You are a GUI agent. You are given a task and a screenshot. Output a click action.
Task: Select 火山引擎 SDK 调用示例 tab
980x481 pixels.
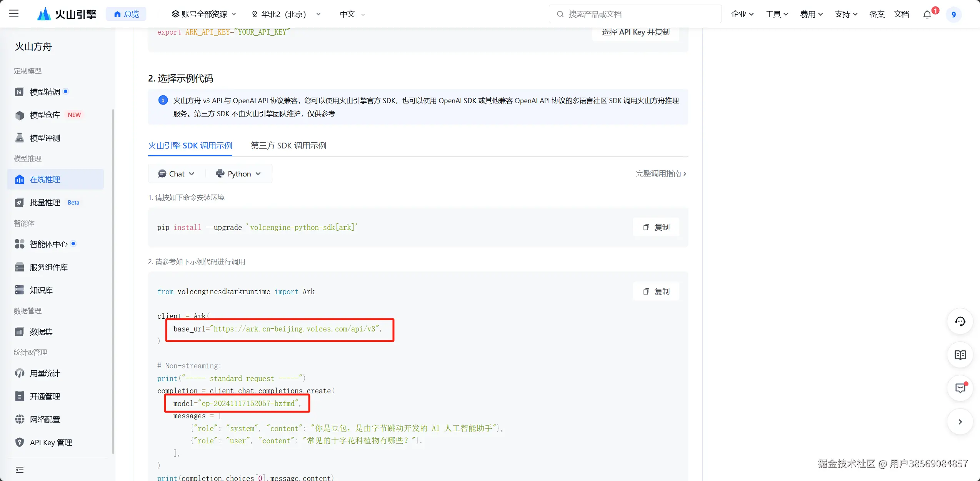190,145
